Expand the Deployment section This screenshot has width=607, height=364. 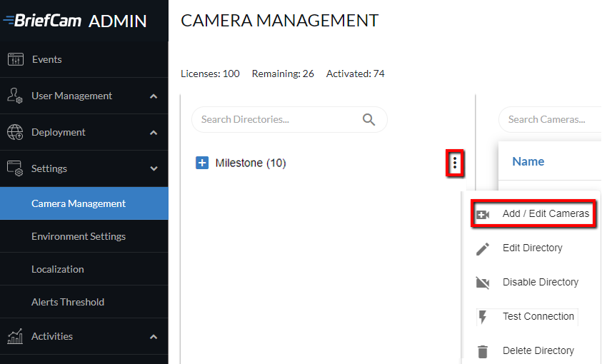pos(154,132)
